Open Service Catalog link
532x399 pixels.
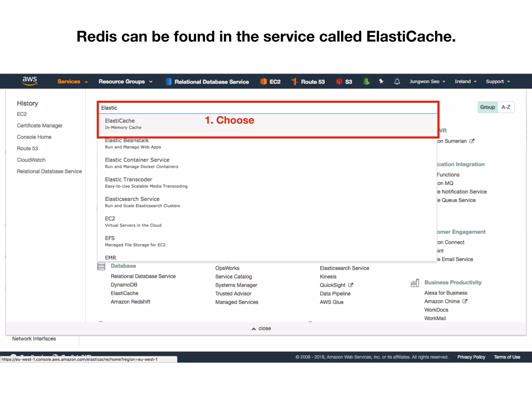[234, 277]
